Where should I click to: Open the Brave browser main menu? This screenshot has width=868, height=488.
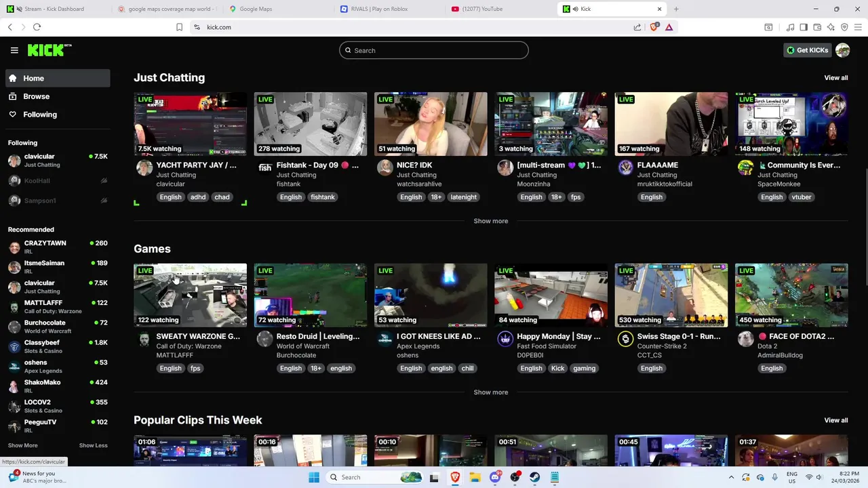tap(858, 27)
